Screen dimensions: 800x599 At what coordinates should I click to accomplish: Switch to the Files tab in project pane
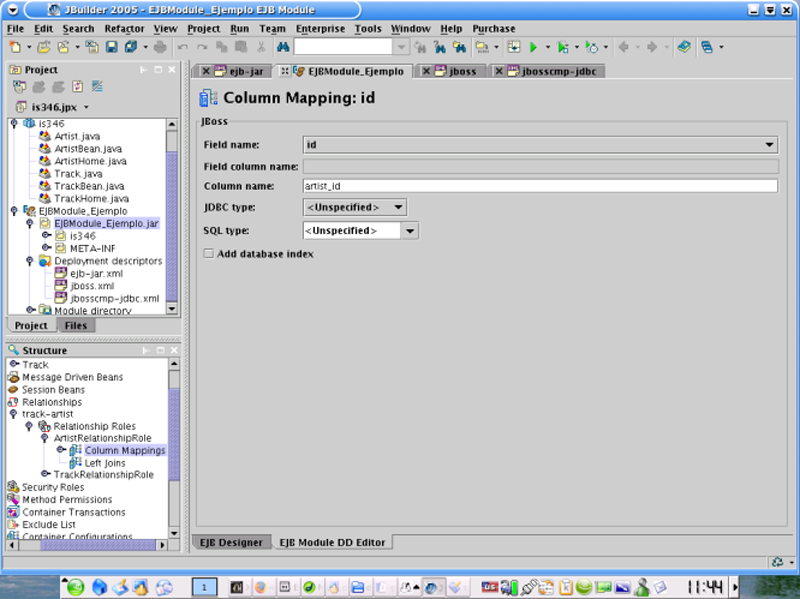(x=75, y=326)
